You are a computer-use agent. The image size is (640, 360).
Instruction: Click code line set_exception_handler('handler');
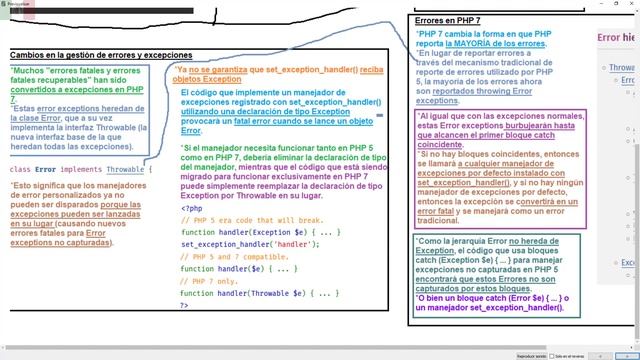coord(250,244)
